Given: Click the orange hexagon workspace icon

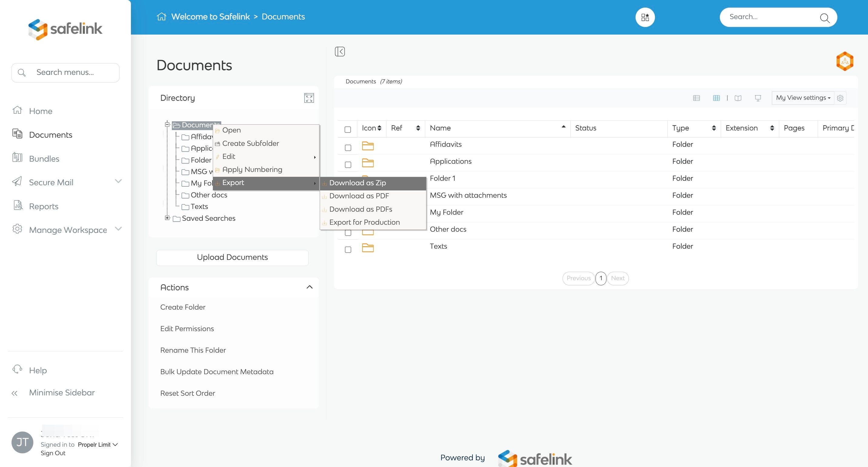Looking at the screenshot, I should 844,61.
